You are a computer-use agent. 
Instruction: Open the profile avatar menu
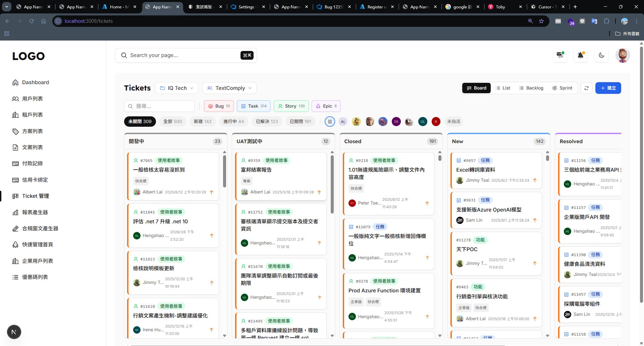pyautogui.click(x=623, y=55)
